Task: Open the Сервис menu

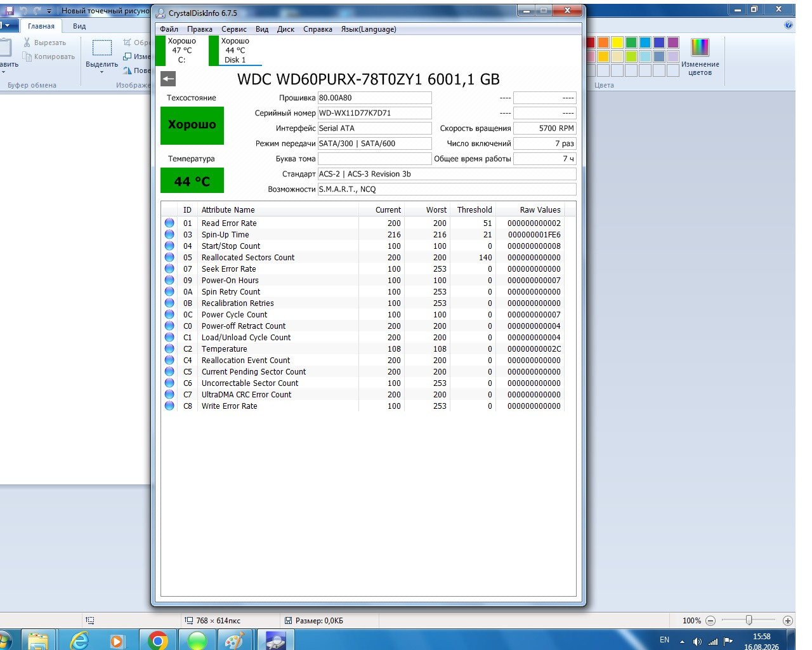Action: point(234,29)
